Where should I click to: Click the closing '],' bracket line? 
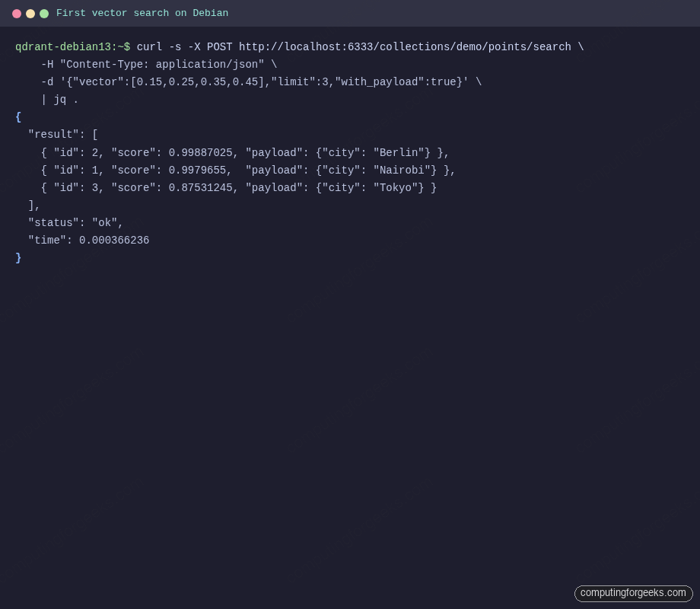[x=34, y=205]
